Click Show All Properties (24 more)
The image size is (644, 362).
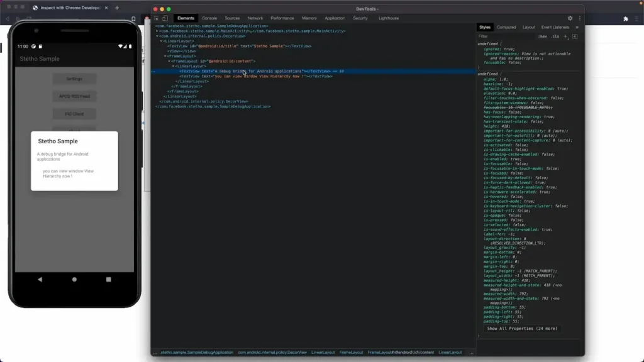pos(522,328)
